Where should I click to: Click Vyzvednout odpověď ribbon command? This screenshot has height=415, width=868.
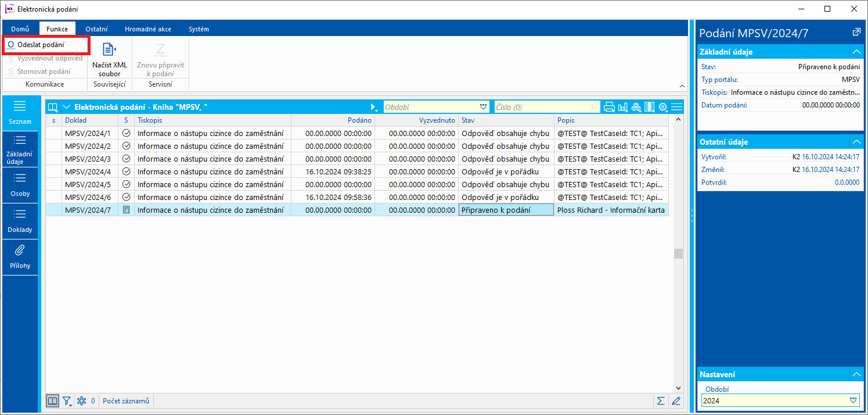45,58
